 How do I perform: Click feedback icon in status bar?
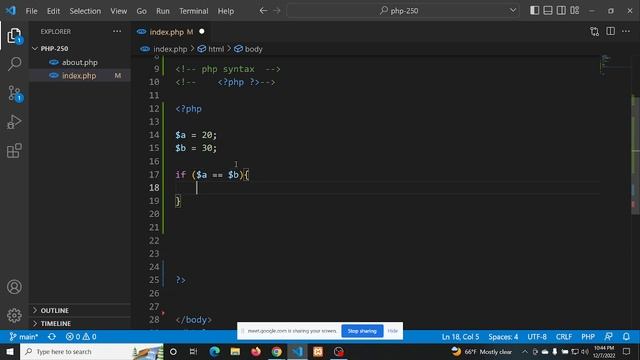[x=608, y=337]
